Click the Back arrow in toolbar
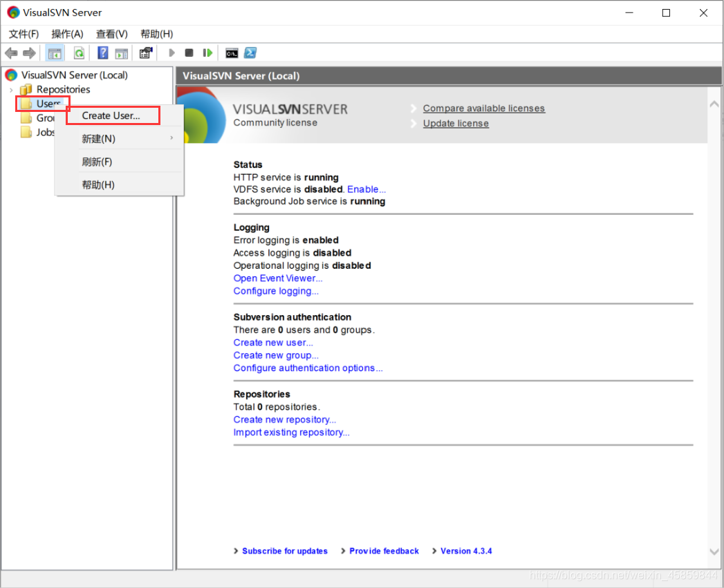This screenshot has height=588, width=724. pos(11,53)
